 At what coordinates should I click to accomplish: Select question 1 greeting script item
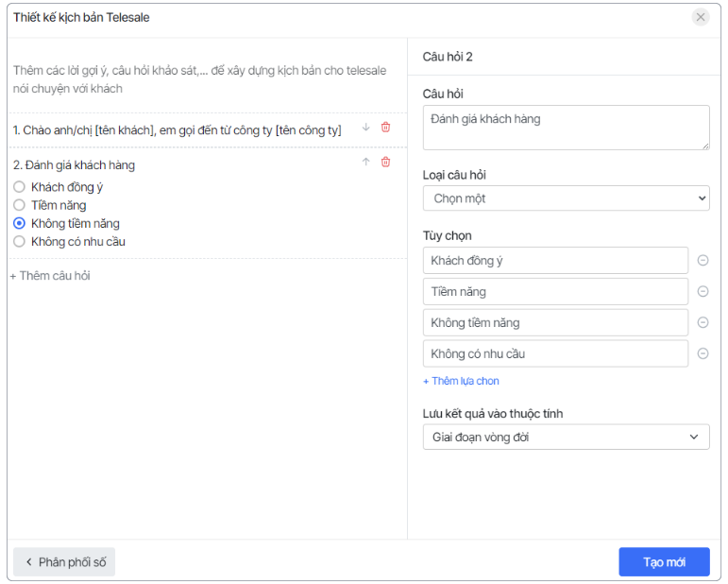coord(178,130)
